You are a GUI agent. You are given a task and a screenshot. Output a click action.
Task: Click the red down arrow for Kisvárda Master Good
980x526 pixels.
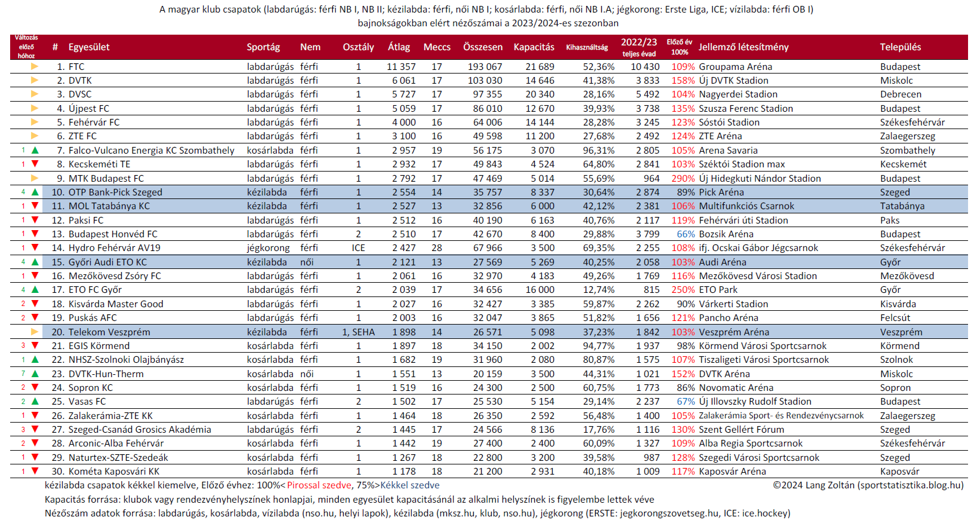click(35, 304)
